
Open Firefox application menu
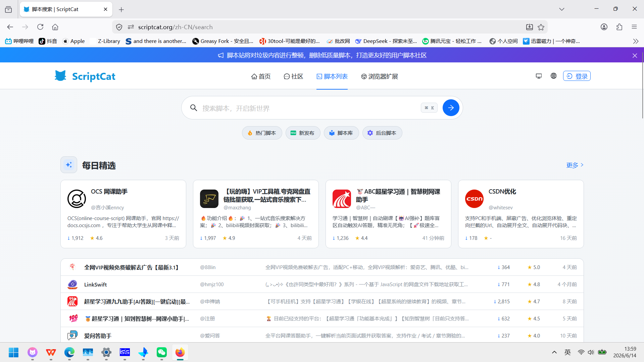[x=634, y=27]
